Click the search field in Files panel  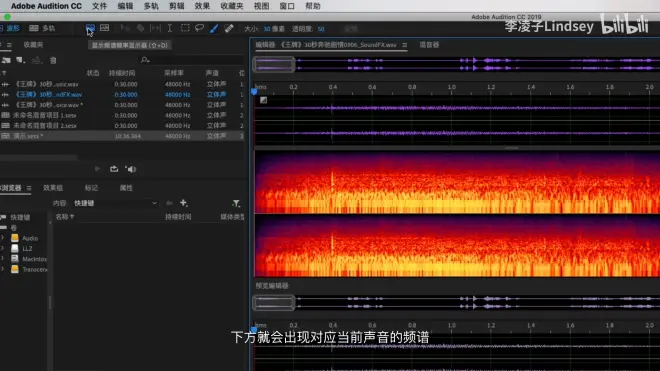point(192,60)
